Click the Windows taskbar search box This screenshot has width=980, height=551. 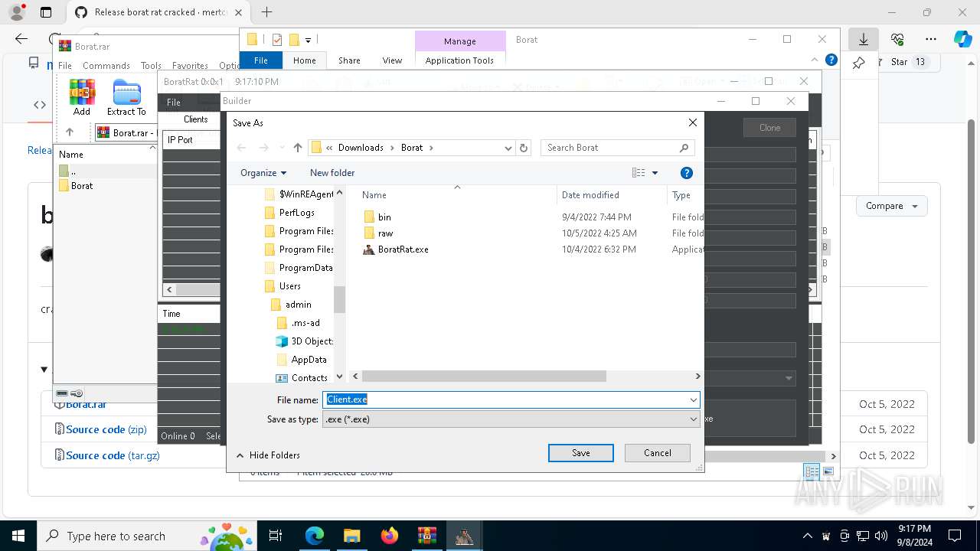[x=149, y=536]
